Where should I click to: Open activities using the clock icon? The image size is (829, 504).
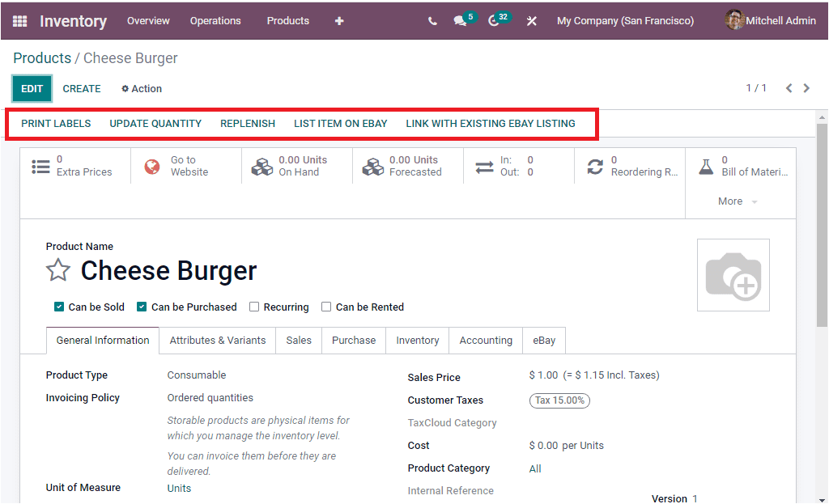point(495,20)
